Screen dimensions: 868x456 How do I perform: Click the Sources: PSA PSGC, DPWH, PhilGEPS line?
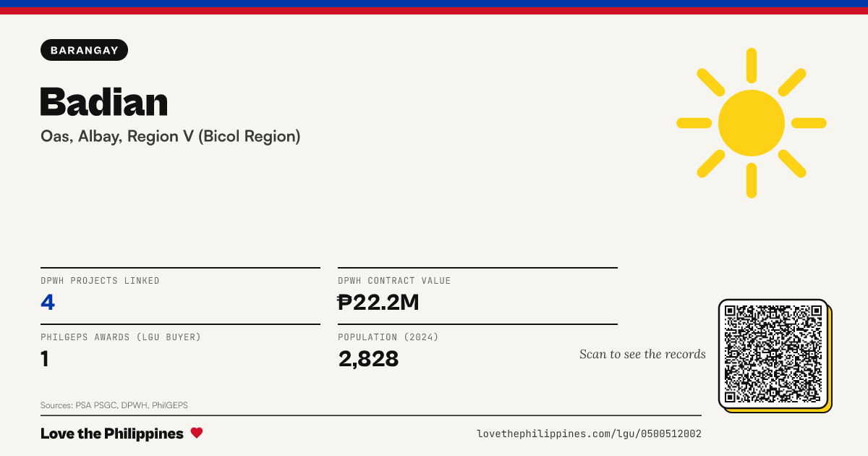click(x=114, y=405)
